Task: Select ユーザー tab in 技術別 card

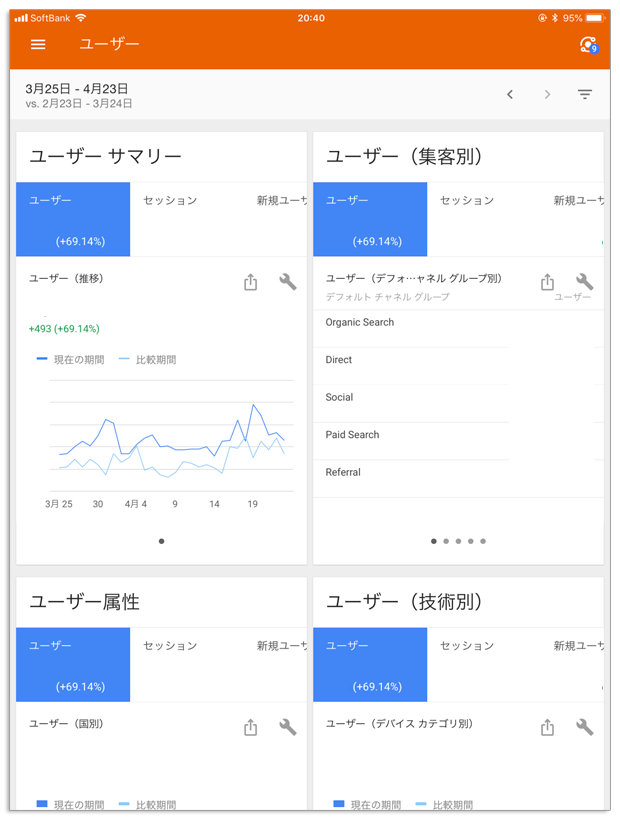Action: click(x=370, y=665)
